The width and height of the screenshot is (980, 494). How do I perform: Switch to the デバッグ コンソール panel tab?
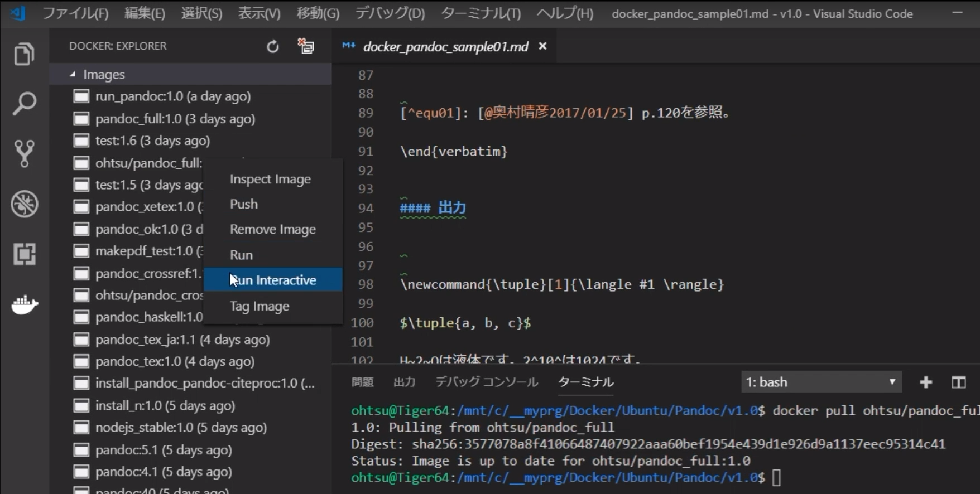pyautogui.click(x=487, y=382)
